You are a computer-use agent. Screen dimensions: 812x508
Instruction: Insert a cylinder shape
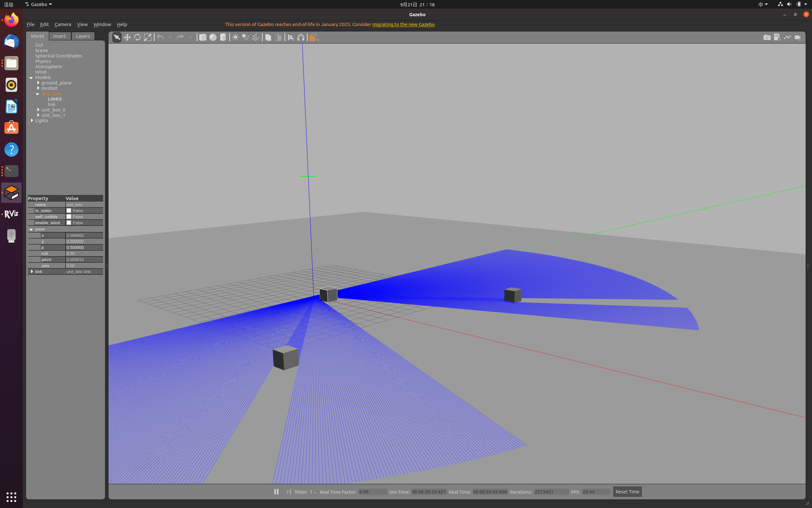pos(223,37)
